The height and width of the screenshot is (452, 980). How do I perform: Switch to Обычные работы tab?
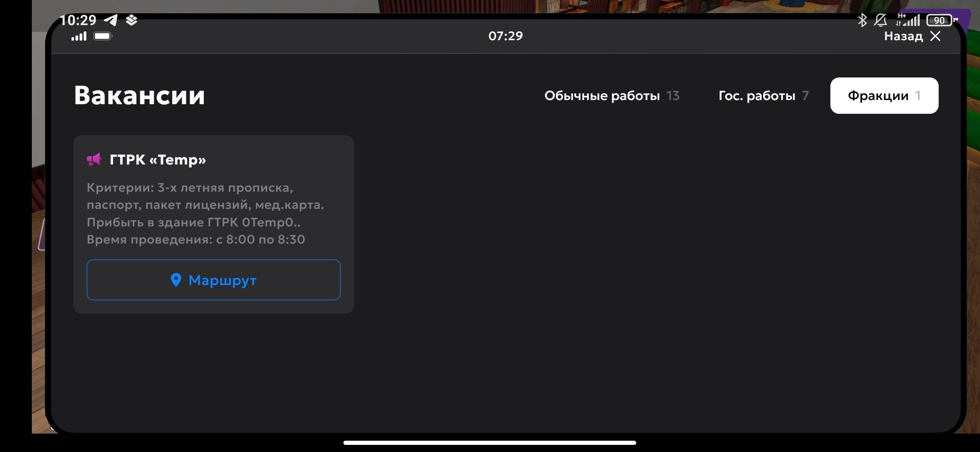tap(612, 96)
